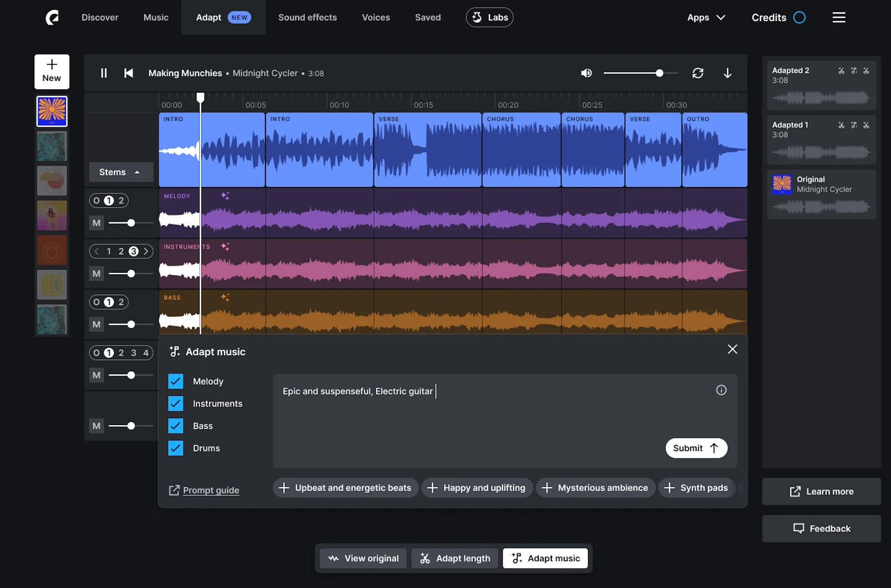
Task: Download the track with arrow icon
Action: [727, 73]
